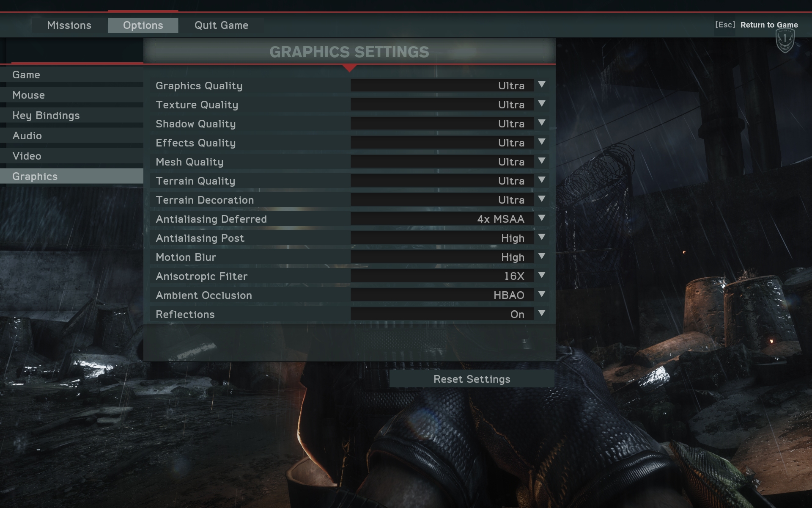Screen dimensions: 812x508
Task: Click Return to Game link
Action: pyautogui.click(x=769, y=25)
